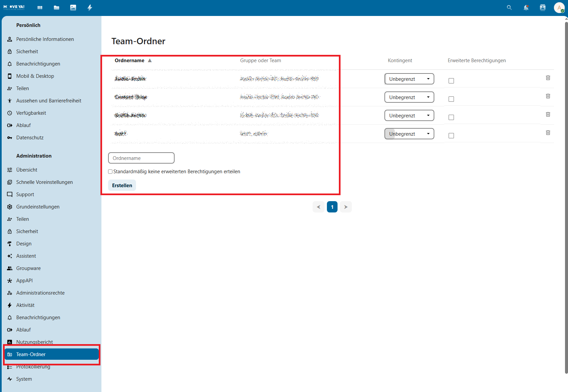568x392 pixels.
Task: Go to next page in pagination
Action: pos(346,207)
